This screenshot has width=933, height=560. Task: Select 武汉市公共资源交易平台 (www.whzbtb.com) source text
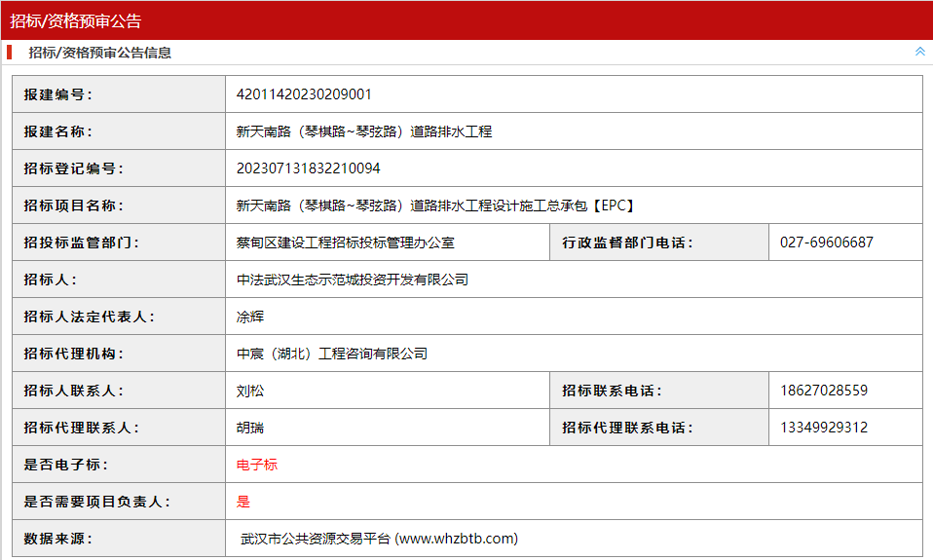click(379, 539)
